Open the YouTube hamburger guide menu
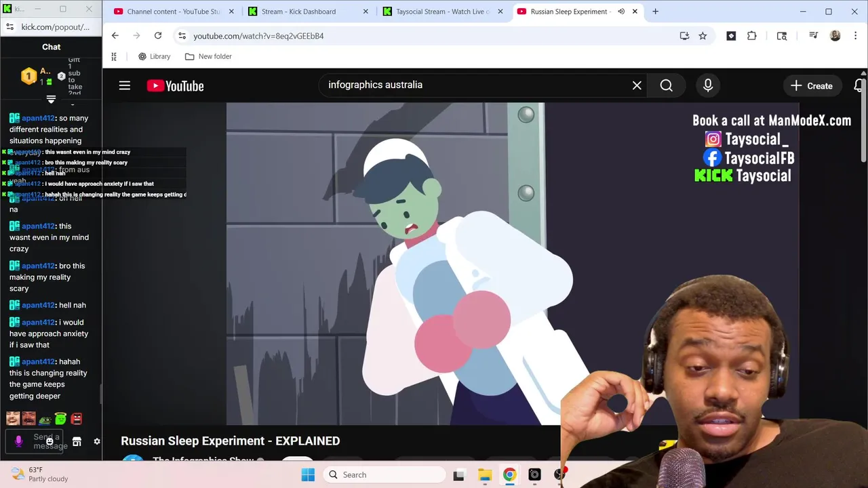The height and width of the screenshot is (488, 868). 125,85
